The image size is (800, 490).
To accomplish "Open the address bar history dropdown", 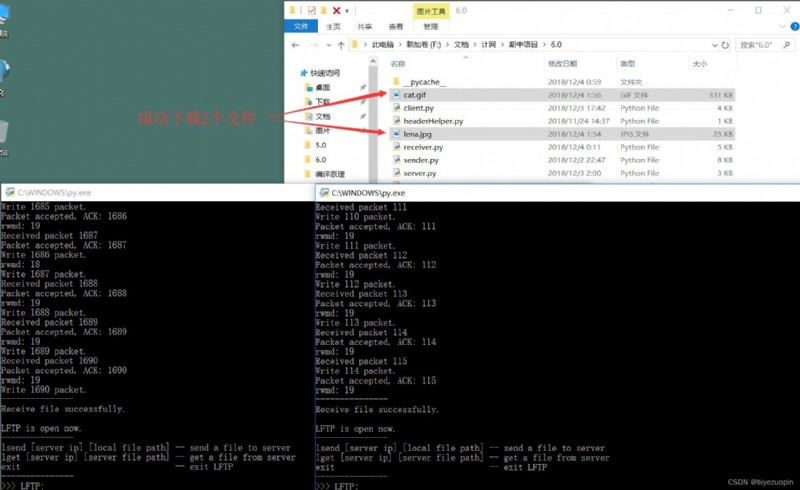I will tap(715, 45).
